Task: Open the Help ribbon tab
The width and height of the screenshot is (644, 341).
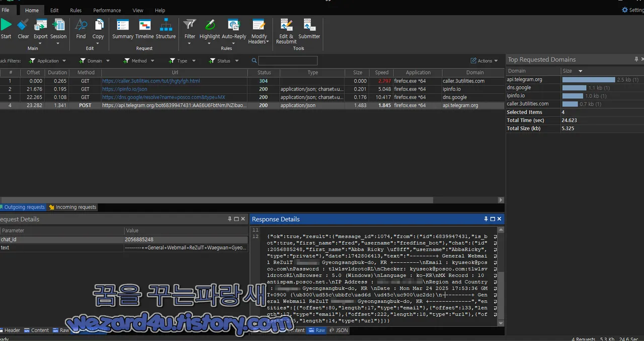Action: pos(160,10)
